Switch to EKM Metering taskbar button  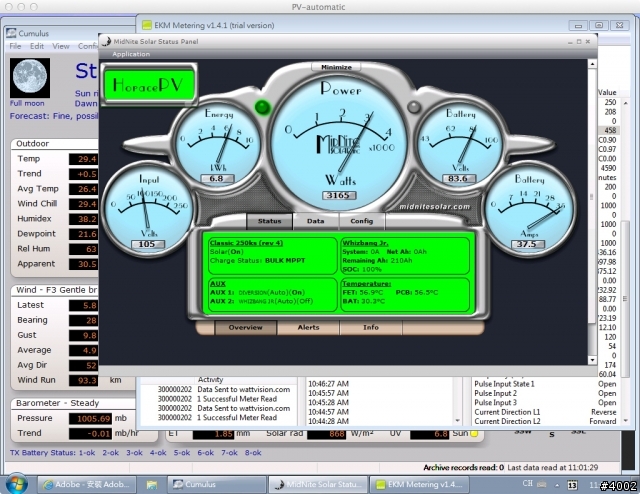[419, 485]
